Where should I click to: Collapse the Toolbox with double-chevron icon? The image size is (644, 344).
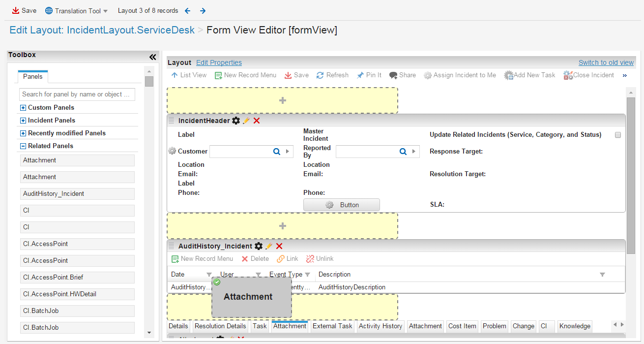152,57
